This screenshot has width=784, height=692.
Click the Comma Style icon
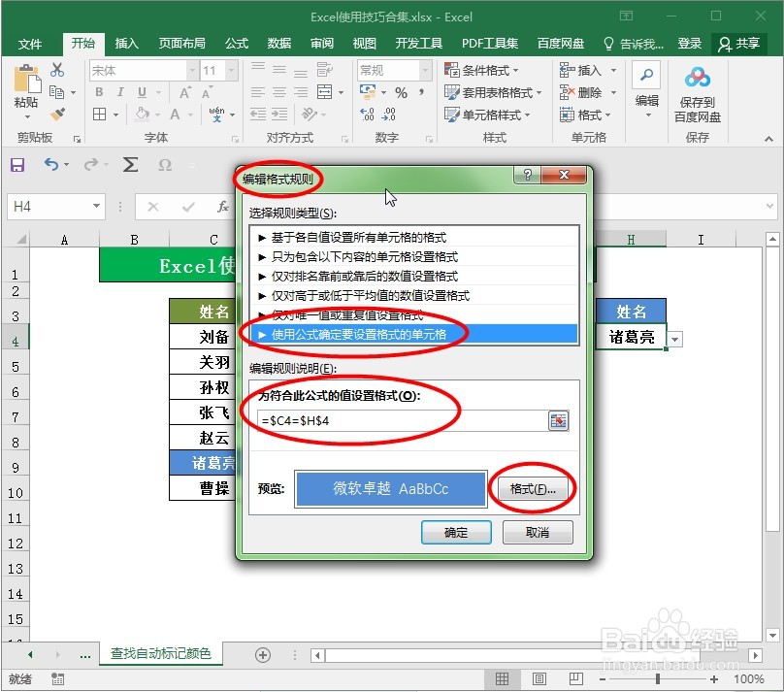[421, 92]
